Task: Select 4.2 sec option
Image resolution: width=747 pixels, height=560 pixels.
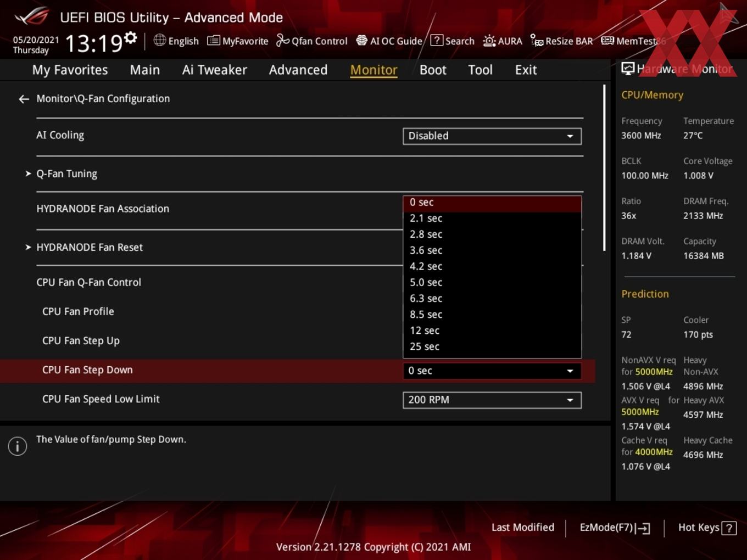Action: pos(492,266)
